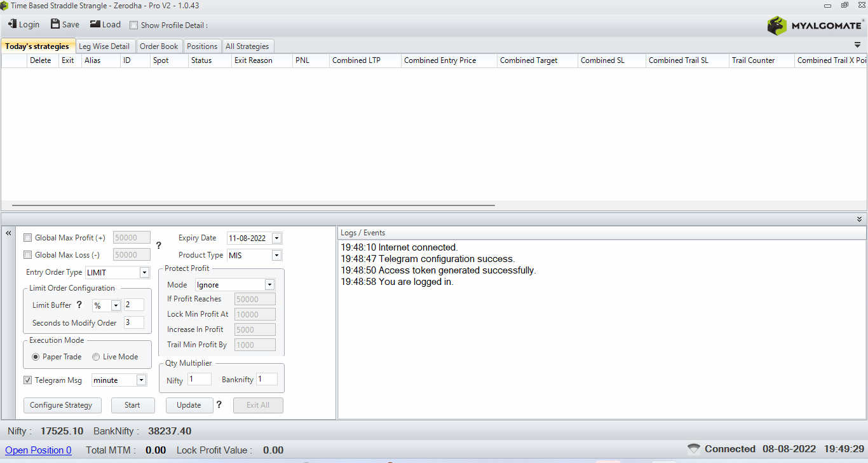The image size is (868, 463).
Task: Open the Product Type MIS dropdown
Action: tap(276, 255)
